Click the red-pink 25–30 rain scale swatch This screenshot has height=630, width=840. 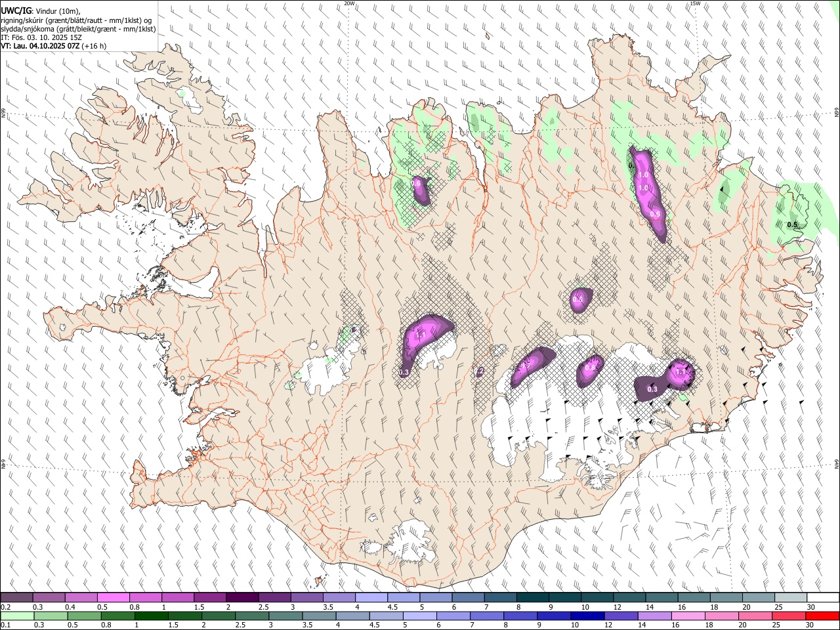789,616
